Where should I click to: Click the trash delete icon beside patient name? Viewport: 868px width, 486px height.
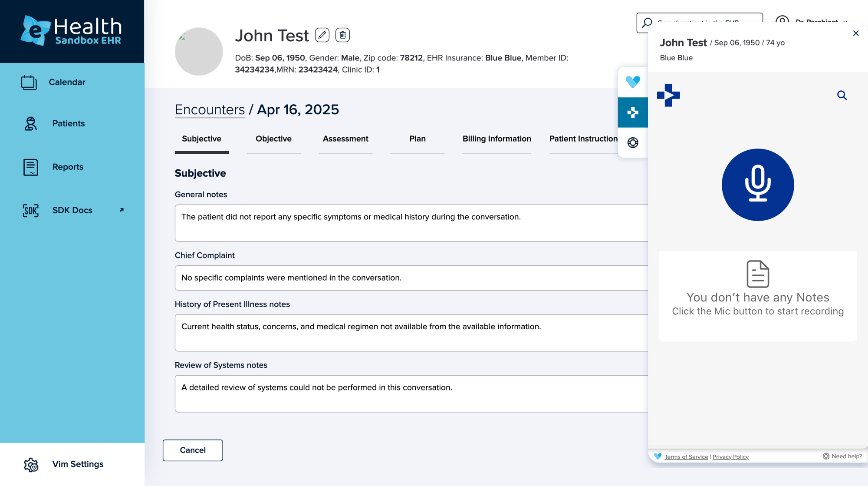point(342,35)
